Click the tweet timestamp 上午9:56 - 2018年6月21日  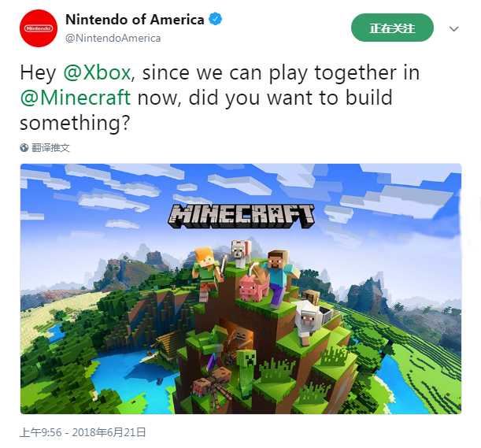pos(83,432)
